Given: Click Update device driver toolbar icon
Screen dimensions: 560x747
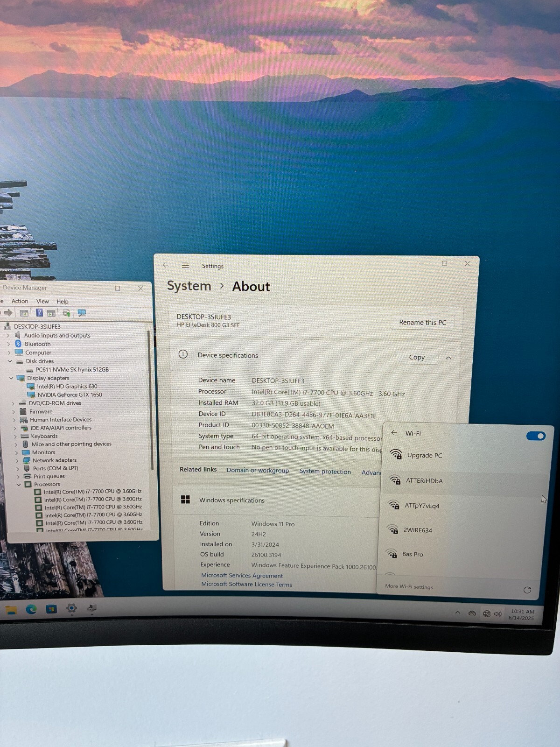Looking at the screenshot, I should click(67, 313).
